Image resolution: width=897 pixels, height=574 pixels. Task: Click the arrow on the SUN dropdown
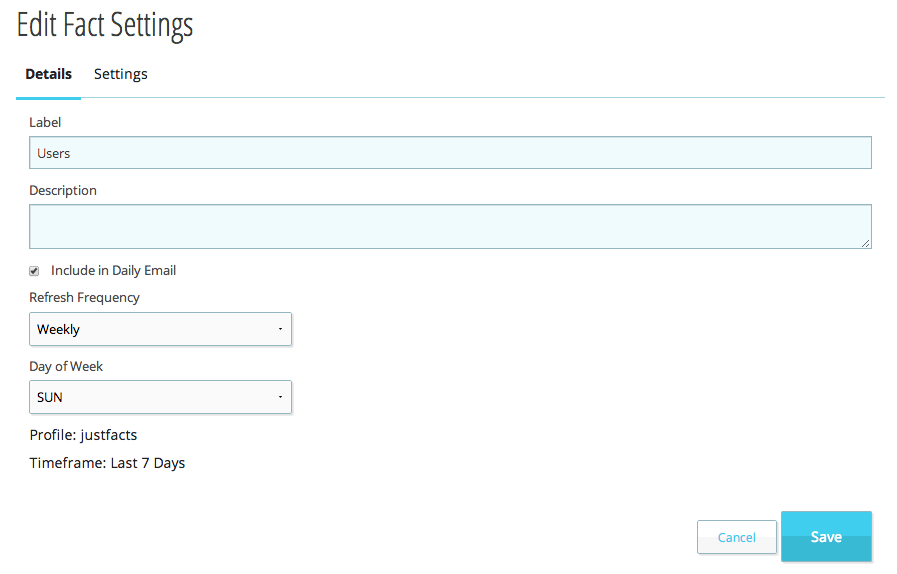[280, 397]
